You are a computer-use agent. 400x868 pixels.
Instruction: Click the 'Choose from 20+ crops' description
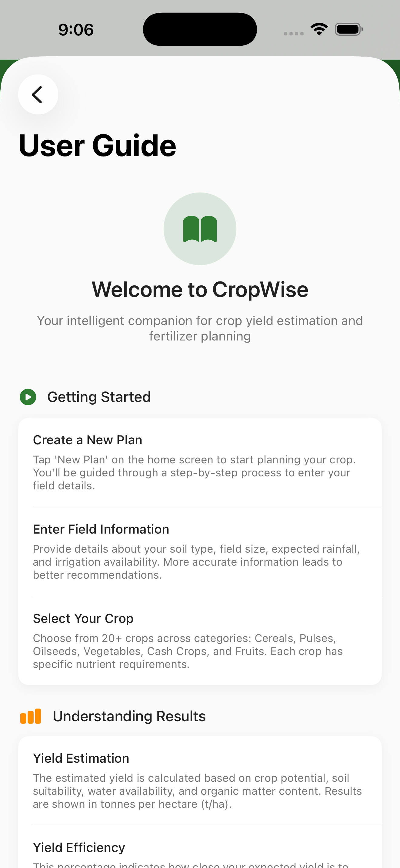pyautogui.click(x=188, y=651)
